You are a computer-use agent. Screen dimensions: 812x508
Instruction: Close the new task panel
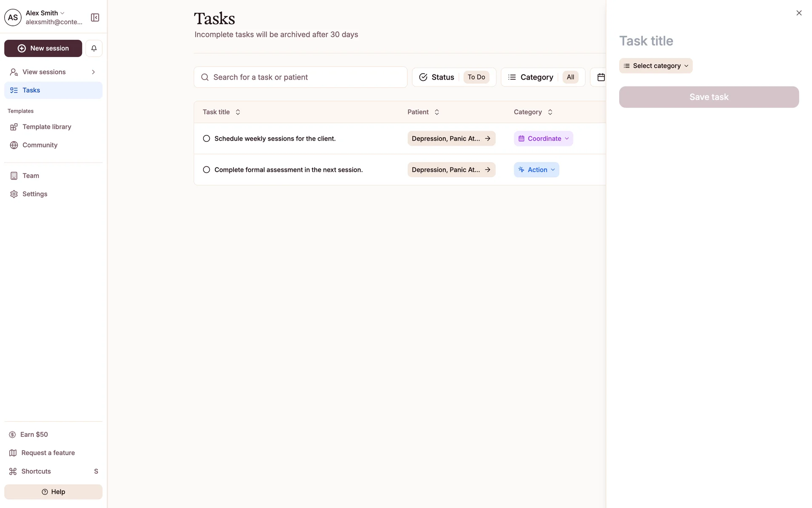pos(798,13)
